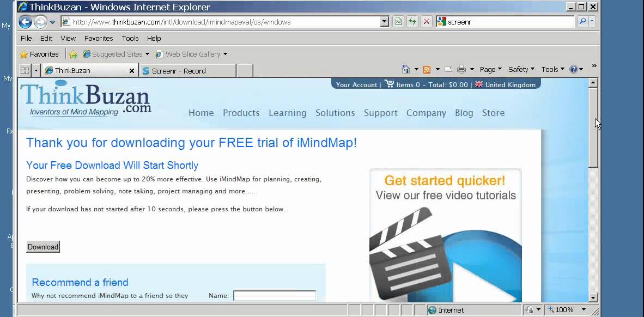This screenshot has height=317, width=644.
Task: Open the Page command menu
Action: click(491, 69)
